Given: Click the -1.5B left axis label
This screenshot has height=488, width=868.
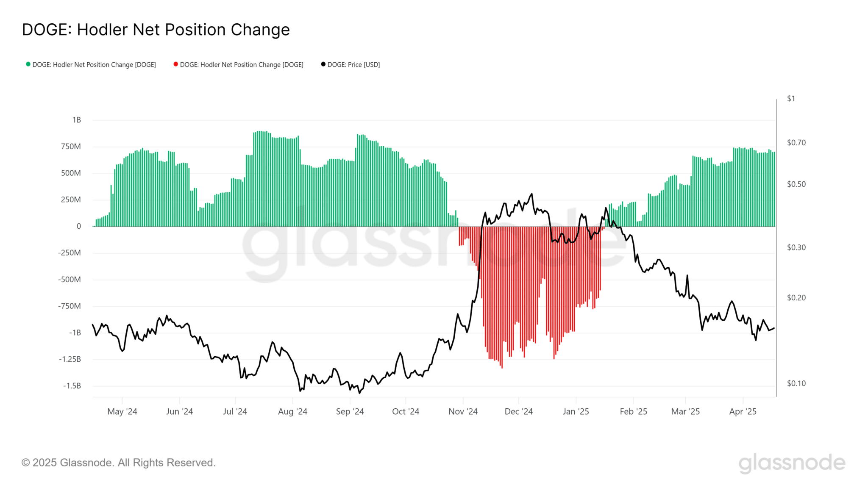Looking at the screenshot, I should coord(72,386).
